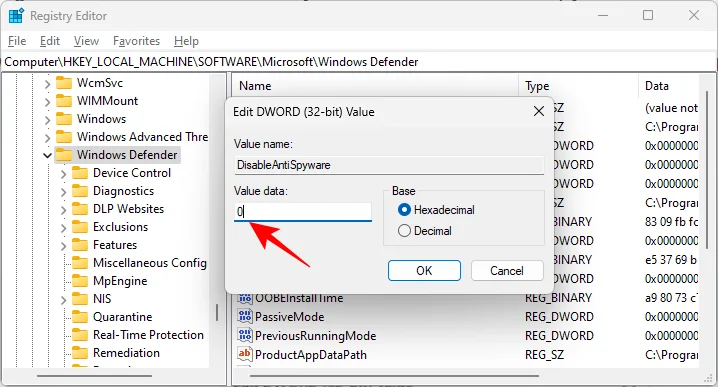The height and width of the screenshot is (387, 718).
Task: Expand the Windows key node
Action: [x=47, y=120]
